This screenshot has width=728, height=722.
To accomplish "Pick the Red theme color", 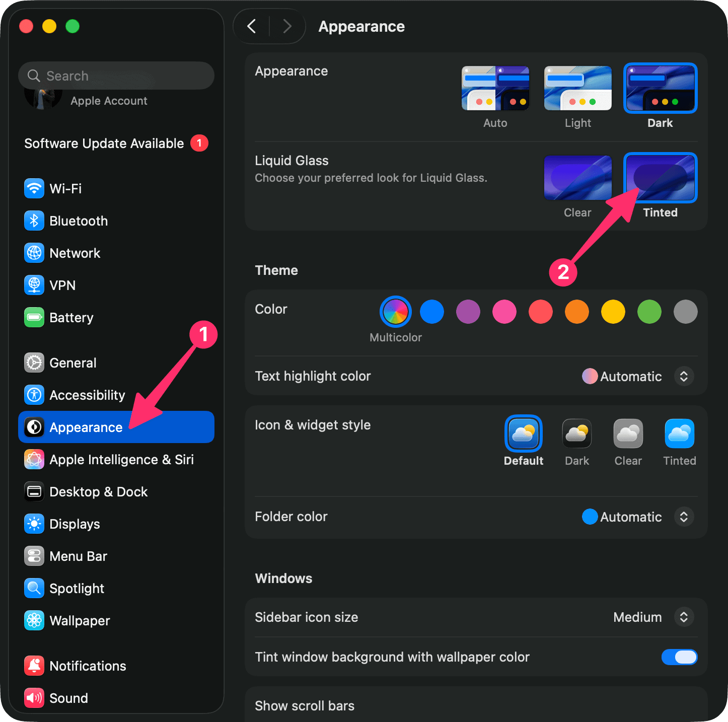I will tap(541, 312).
